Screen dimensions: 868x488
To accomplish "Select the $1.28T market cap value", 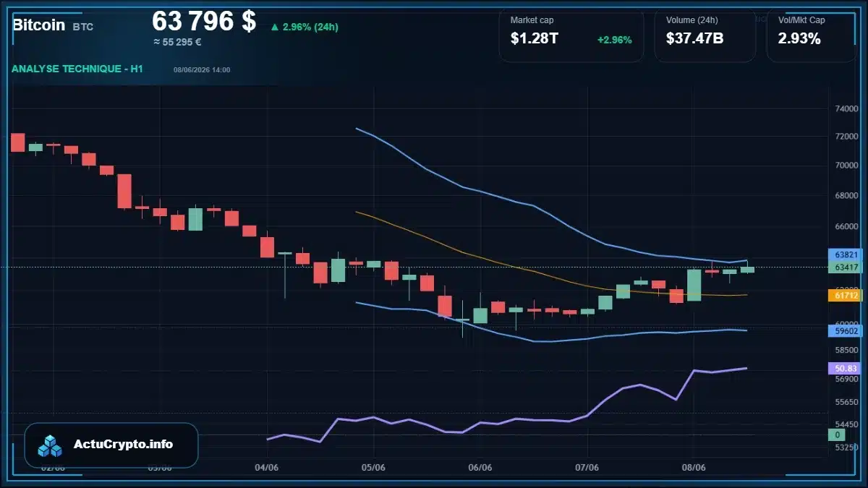I will [534, 39].
